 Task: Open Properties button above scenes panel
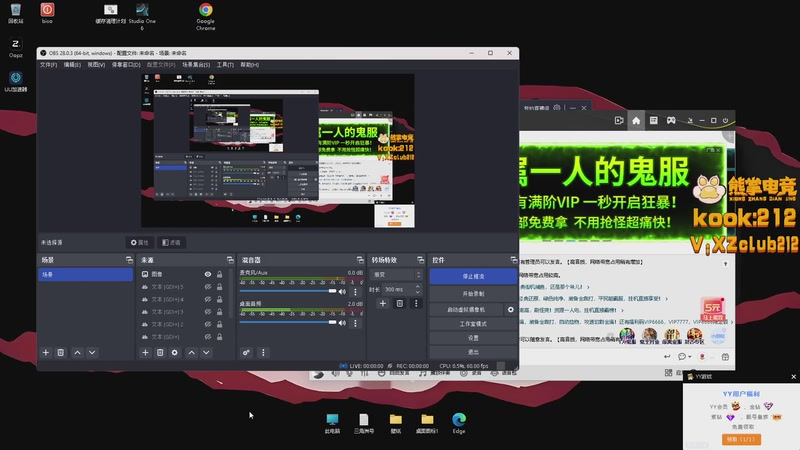(x=140, y=242)
